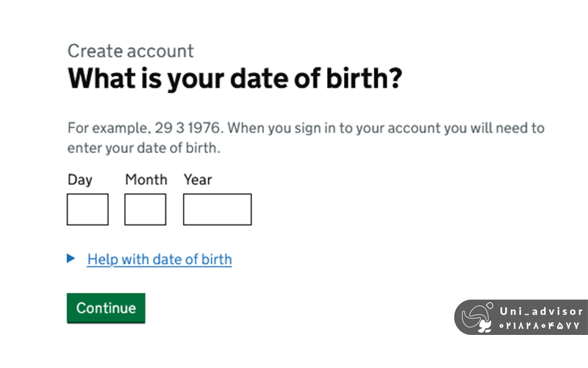The image size is (588, 368).
Task: Click the 'enter your date of birth.' hint line
Action: [144, 148]
